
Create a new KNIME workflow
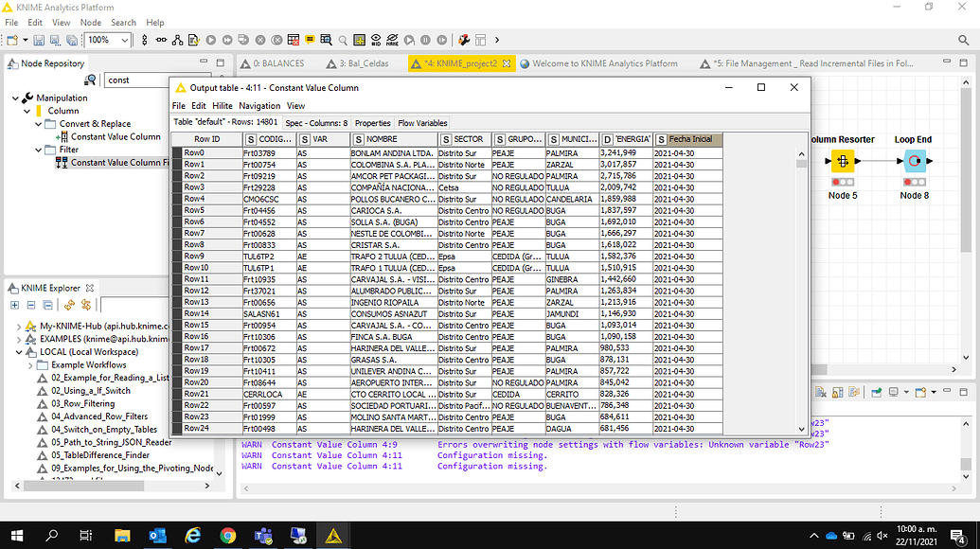[x=12, y=39]
